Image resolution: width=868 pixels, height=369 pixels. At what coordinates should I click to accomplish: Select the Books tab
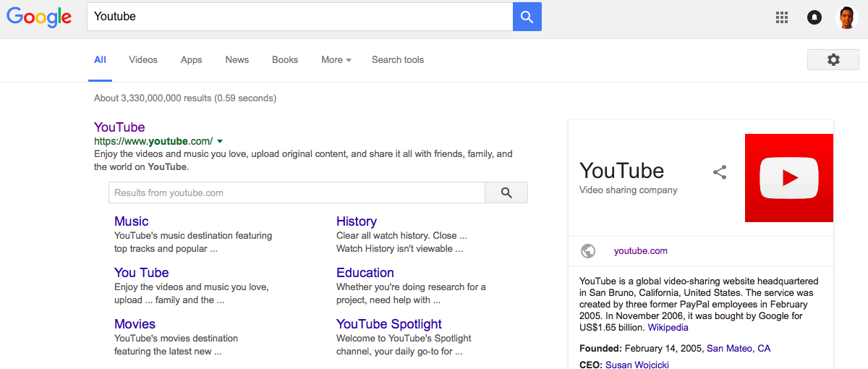(285, 60)
